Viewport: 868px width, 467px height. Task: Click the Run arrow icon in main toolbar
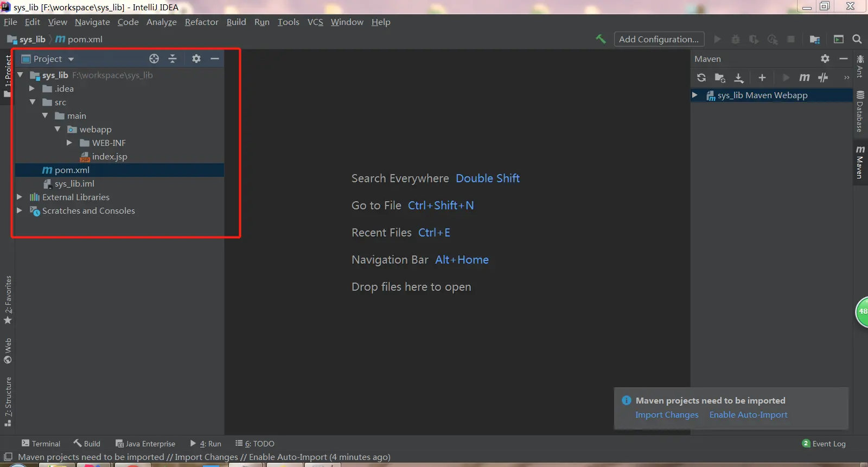point(717,39)
